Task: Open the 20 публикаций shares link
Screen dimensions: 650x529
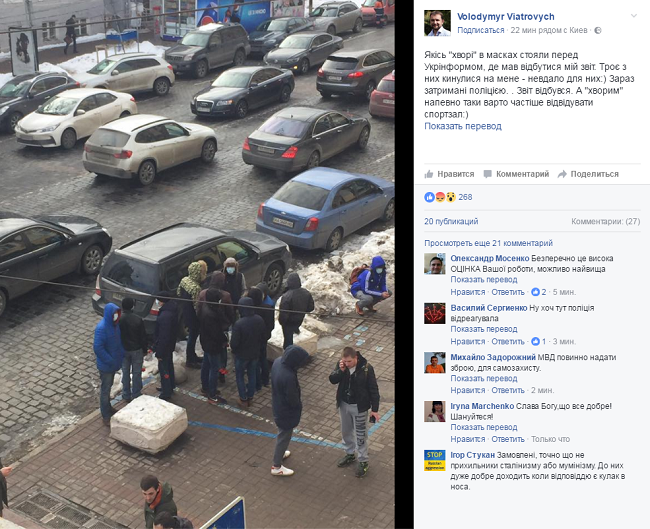Action: [451, 221]
